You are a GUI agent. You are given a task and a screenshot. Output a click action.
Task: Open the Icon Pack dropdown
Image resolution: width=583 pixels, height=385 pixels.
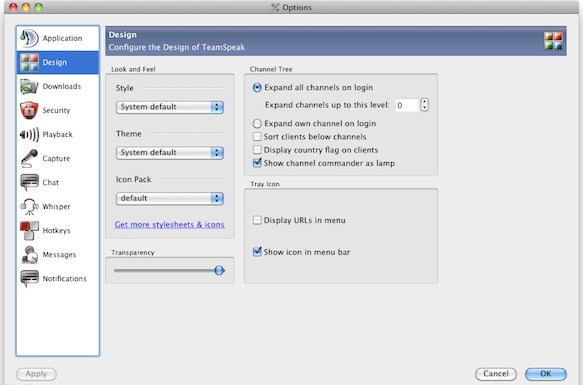pos(170,198)
